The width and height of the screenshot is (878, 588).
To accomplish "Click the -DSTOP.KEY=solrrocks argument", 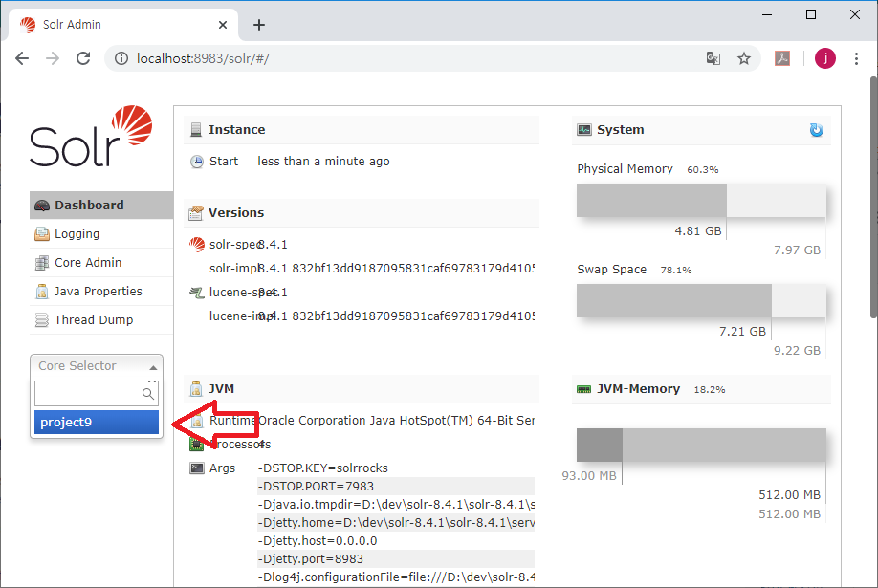I will coord(323,468).
